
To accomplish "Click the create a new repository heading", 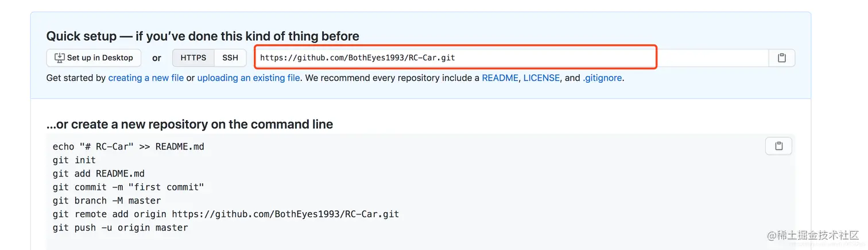I will 189,124.
